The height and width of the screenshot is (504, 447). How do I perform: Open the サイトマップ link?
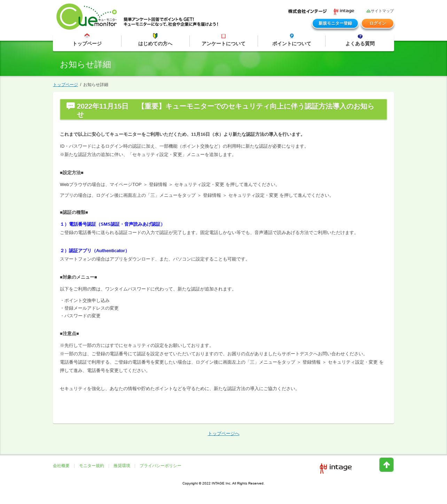[x=382, y=11]
